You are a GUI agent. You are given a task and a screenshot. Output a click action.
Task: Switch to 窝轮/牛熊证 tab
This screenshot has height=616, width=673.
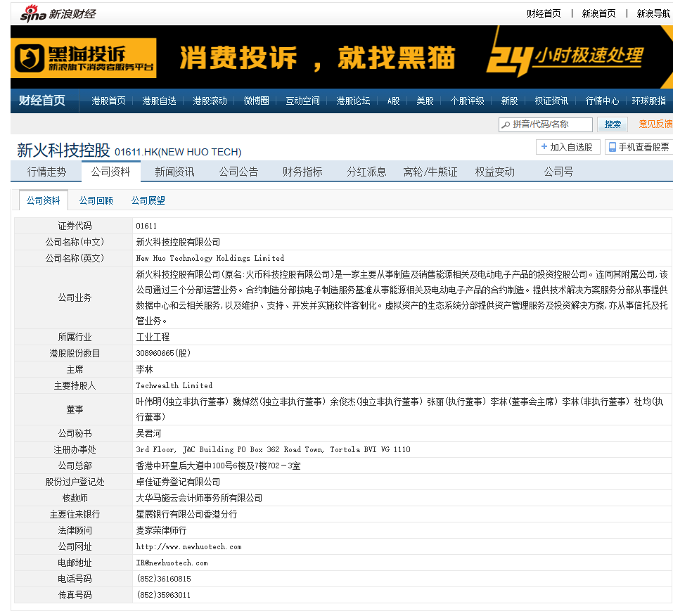point(430,172)
